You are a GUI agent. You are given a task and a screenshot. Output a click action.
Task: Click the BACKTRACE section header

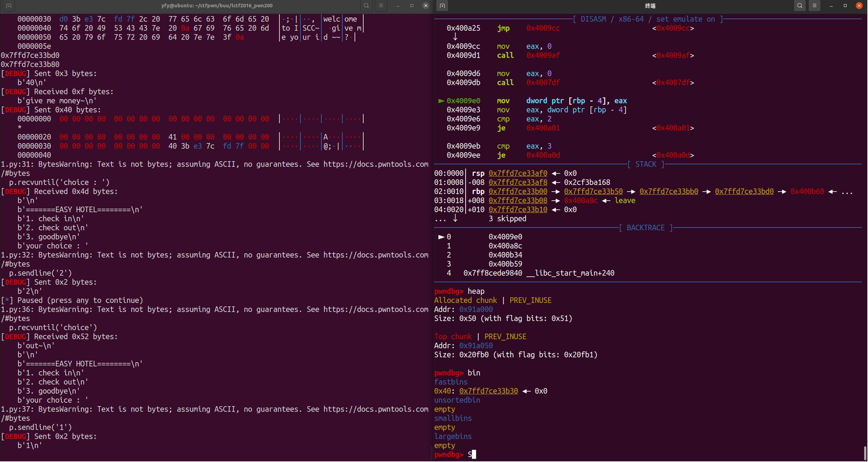646,228
